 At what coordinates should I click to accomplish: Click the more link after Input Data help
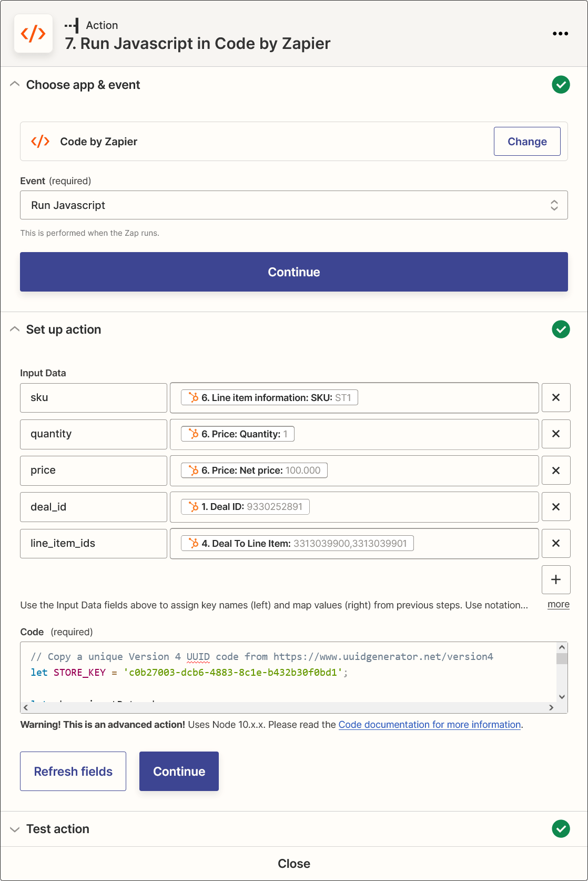559,604
